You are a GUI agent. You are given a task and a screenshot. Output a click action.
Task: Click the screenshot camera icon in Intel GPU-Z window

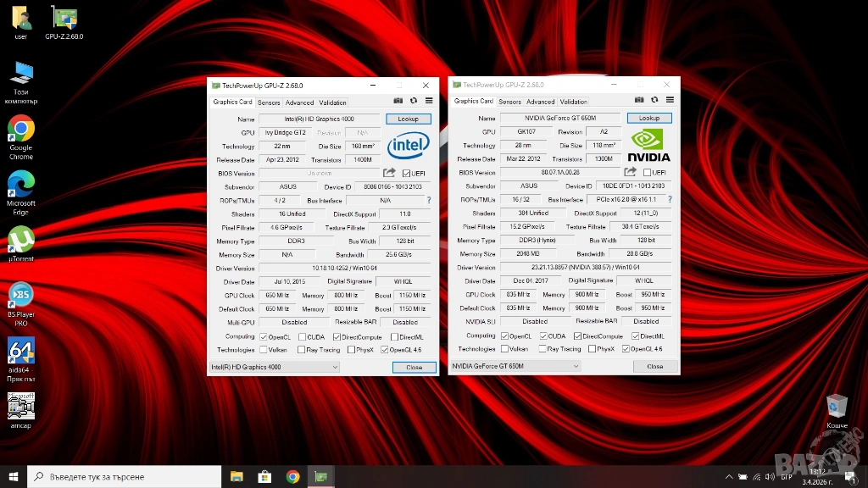(x=398, y=102)
